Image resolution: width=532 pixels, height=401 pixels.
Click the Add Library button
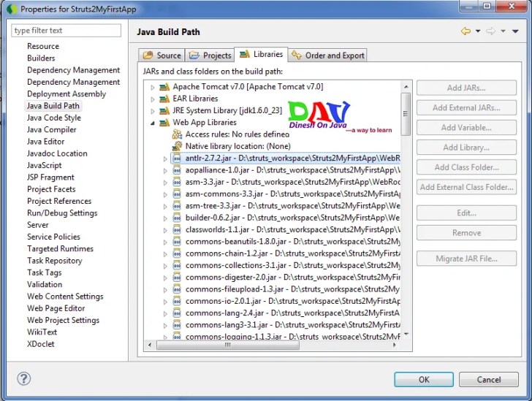click(x=466, y=148)
